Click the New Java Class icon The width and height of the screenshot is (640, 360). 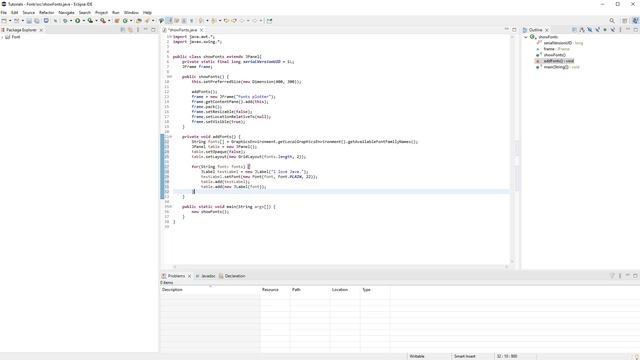click(x=125, y=20)
